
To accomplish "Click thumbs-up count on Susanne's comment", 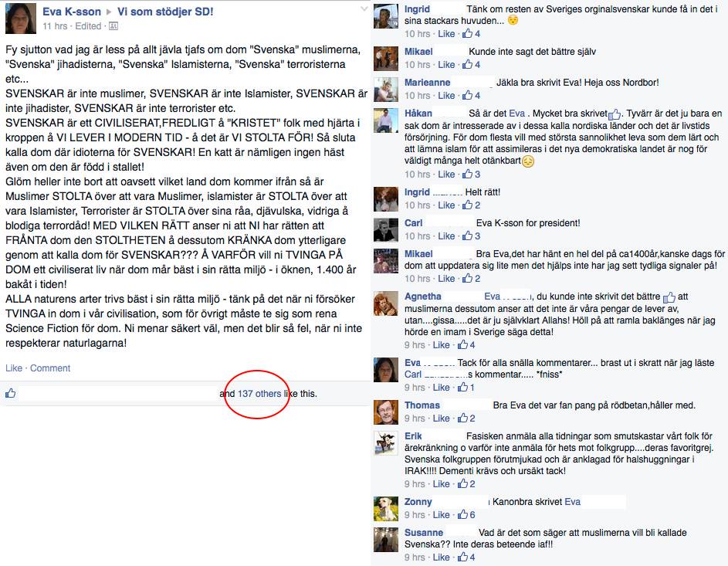I will [x=466, y=558].
